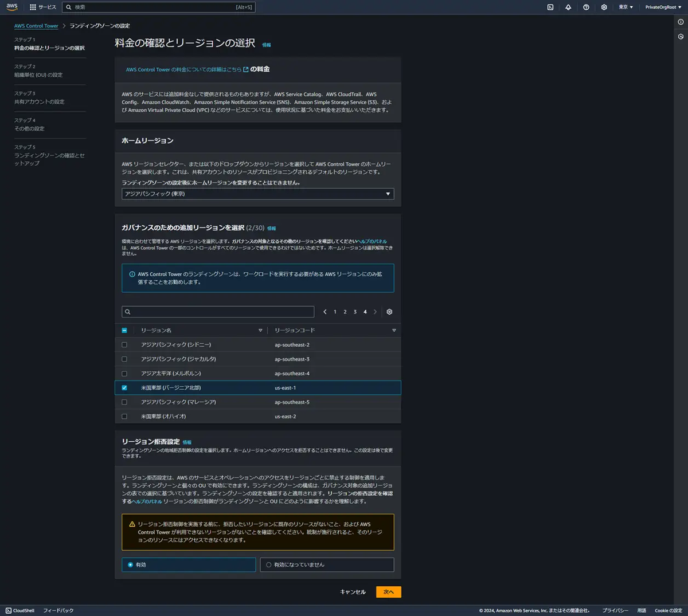
Task: Check the ap-southeast-2 Sydney region checkbox
Action: (x=124, y=345)
